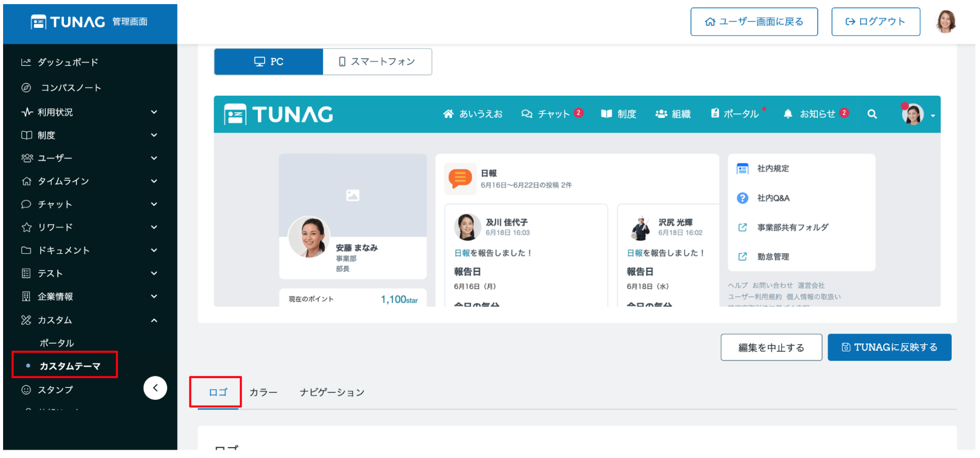Viewport: 980px width, 458px height.
Task: Switch preview to smartphone mode
Action: pyautogui.click(x=377, y=62)
